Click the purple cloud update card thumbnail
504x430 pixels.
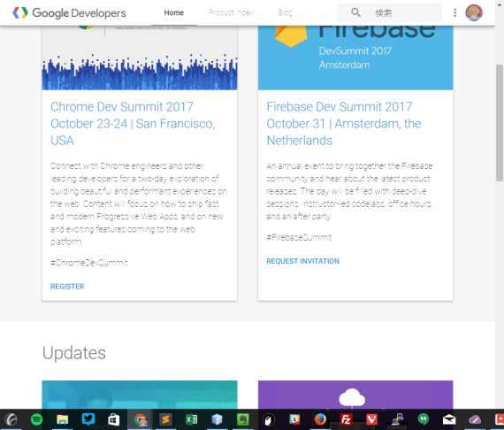(x=355, y=395)
